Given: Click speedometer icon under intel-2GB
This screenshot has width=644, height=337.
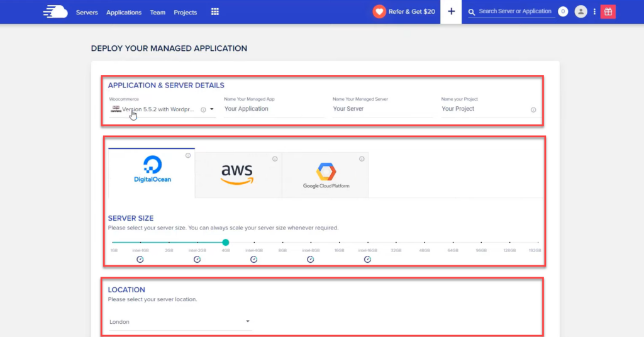Looking at the screenshot, I should pyautogui.click(x=197, y=260).
